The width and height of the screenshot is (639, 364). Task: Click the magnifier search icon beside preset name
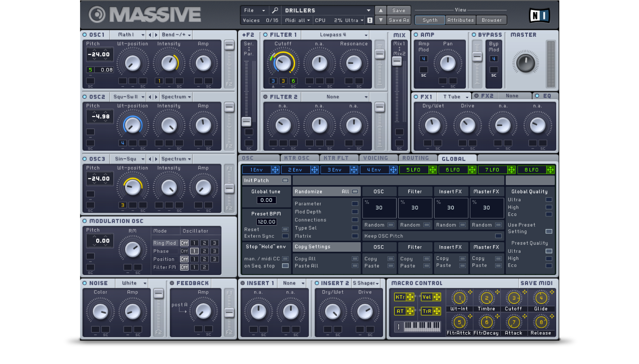(x=275, y=10)
